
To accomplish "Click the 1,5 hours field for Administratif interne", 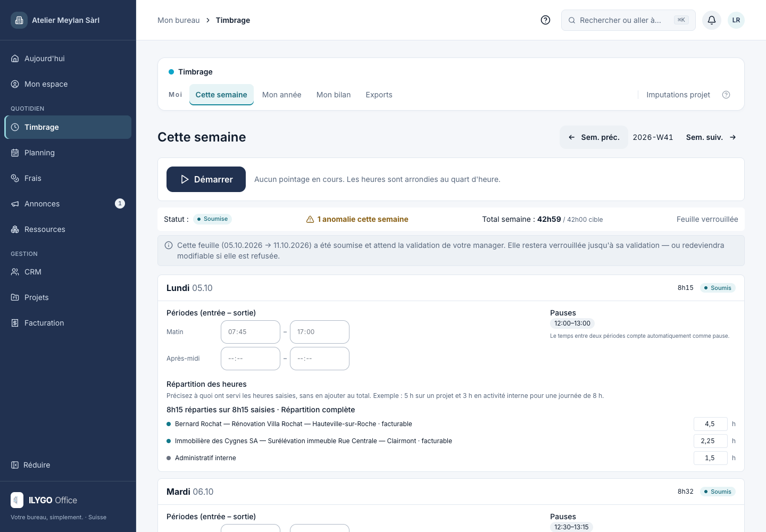I will point(711,458).
